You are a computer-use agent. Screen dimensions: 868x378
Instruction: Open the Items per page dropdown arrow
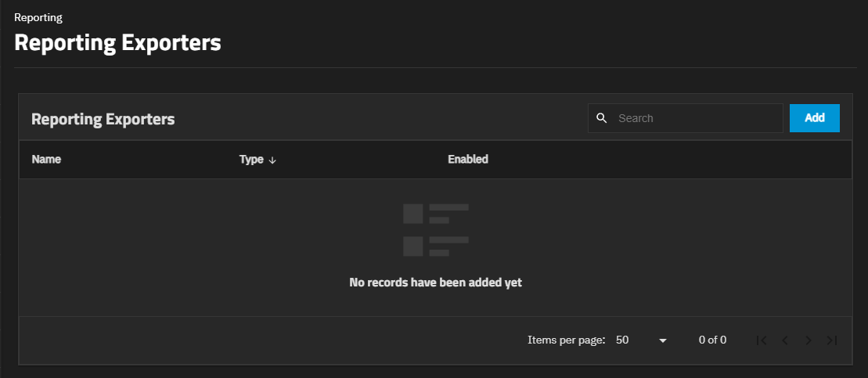pyautogui.click(x=663, y=340)
